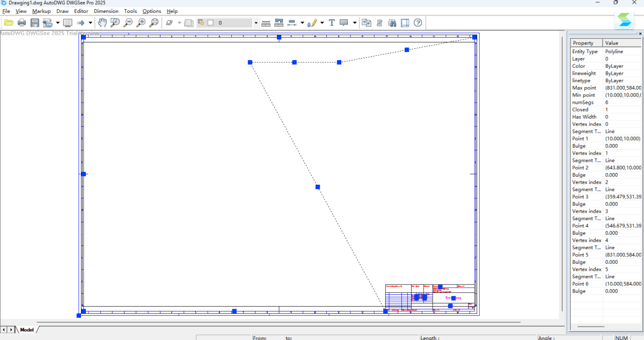
Task: Expand the pencil markup dropdown arrow
Action: click(322, 23)
